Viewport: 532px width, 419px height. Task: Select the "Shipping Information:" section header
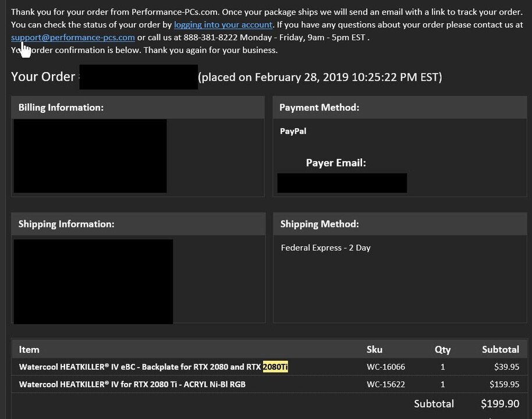[66, 224]
